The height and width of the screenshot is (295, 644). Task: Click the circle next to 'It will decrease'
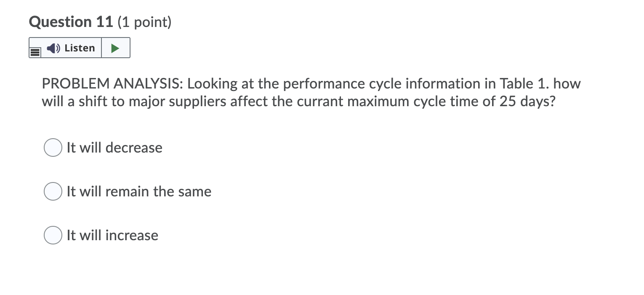(x=53, y=147)
